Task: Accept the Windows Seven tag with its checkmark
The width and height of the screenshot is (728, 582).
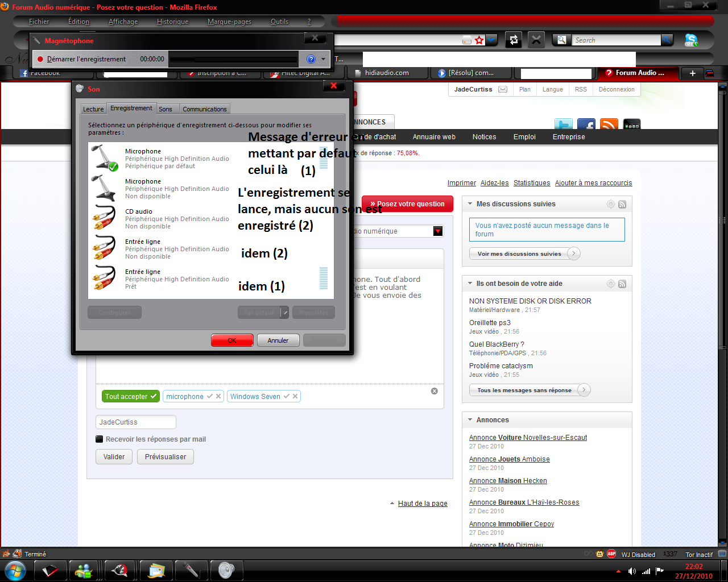Action: click(x=287, y=396)
